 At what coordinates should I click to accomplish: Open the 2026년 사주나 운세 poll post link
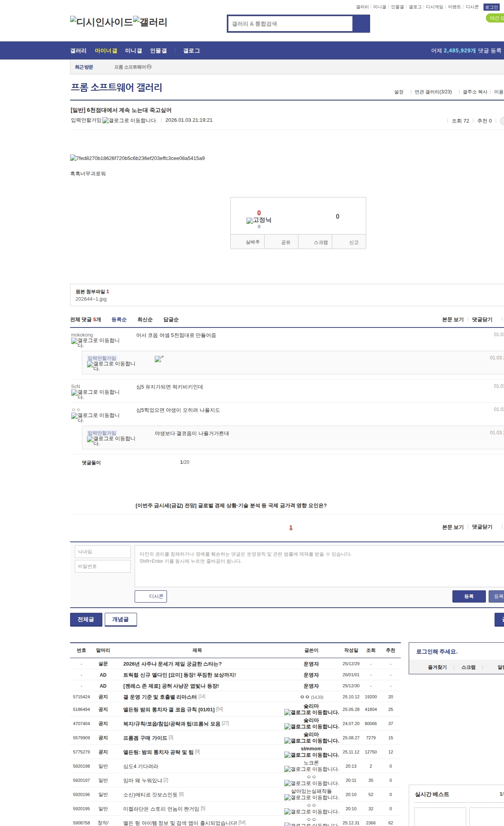[172, 664]
